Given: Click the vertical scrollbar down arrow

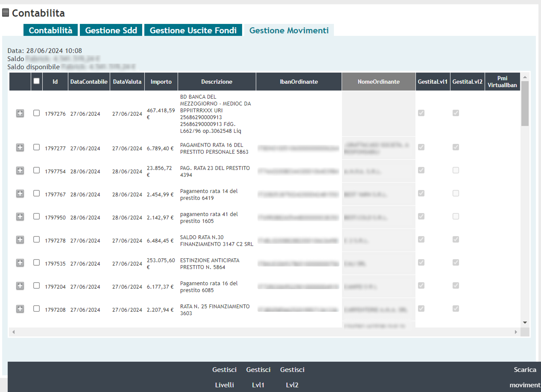Looking at the screenshot, I should [525, 323].
